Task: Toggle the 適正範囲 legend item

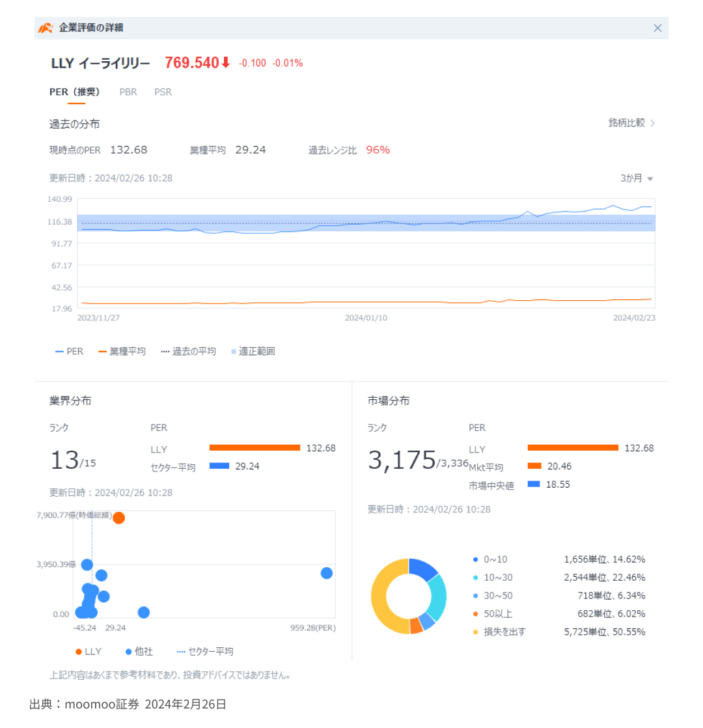Action: coord(253,352)
